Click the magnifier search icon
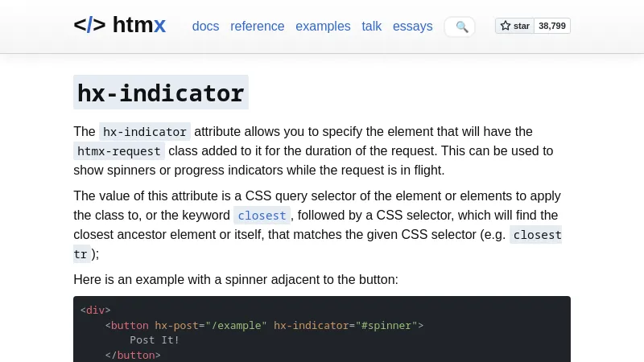The height and width of the screenshot is (362, 644). [x=461, y=27]
